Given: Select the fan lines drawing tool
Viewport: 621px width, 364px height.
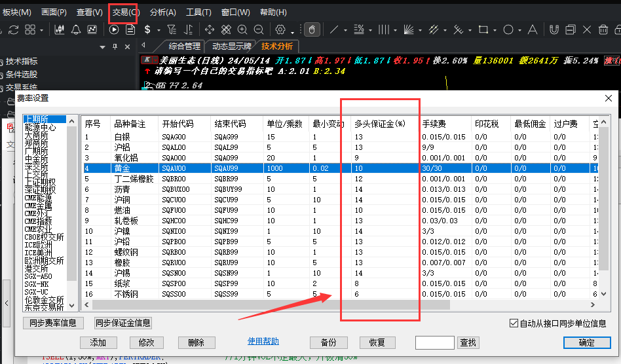Looking at the screenshot, I should tap(409, 29).
